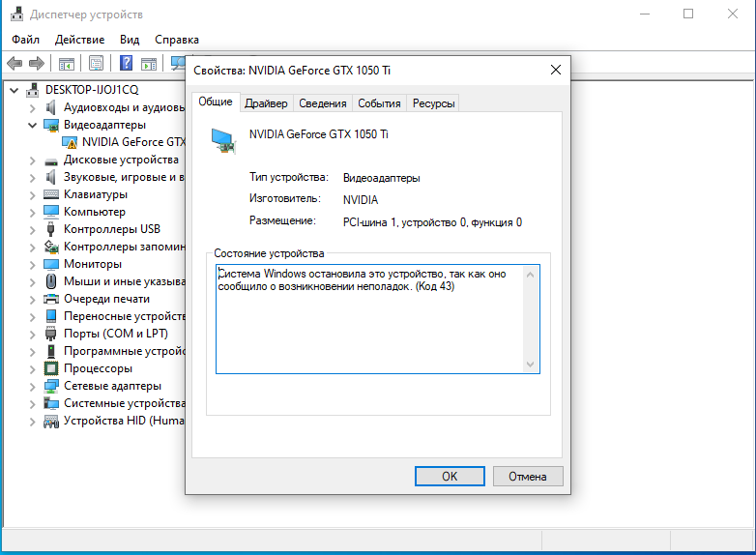The image size is (756, 555).
Task: Click the GPU icon in the properties dialog
Action: [x=222, y=140]
